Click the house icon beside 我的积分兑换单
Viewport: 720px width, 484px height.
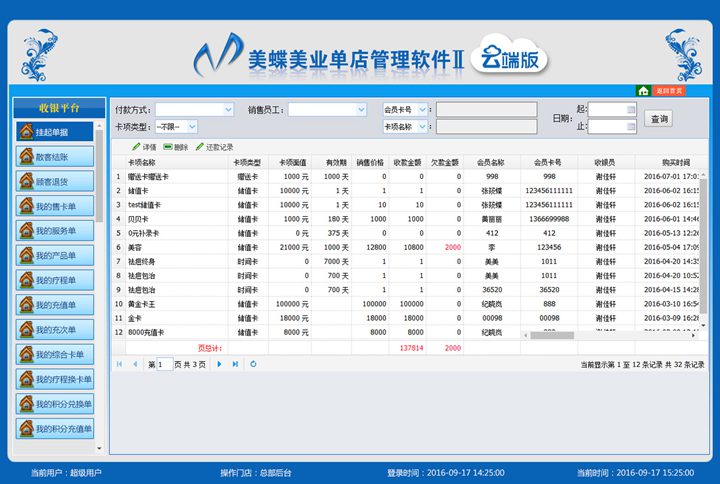tap(26, 404)
